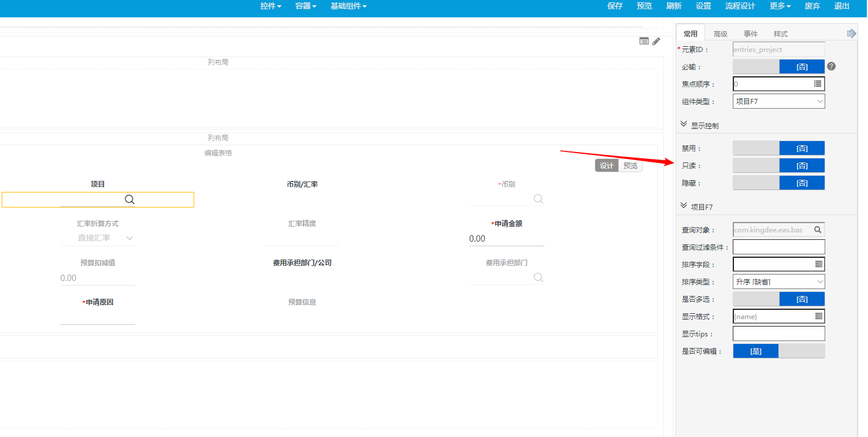This screenshot has width=868, height=437.
Task: Switch to the 事件 tab
Action: pos(751,34)
